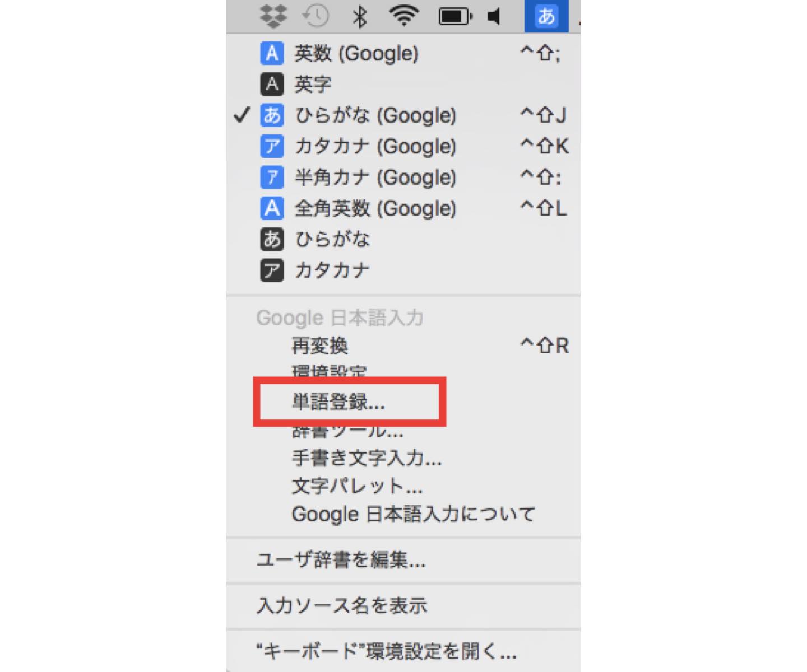Click the blue ア icon beside カタカナ (Google)
Screen dimensions: 807x672
click(x=272, y=146)
